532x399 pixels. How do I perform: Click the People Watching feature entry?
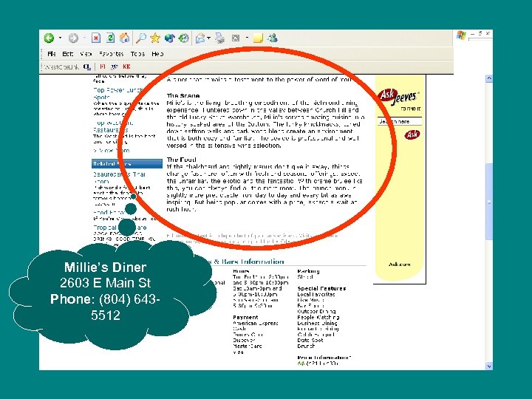(x=318, y=317)
